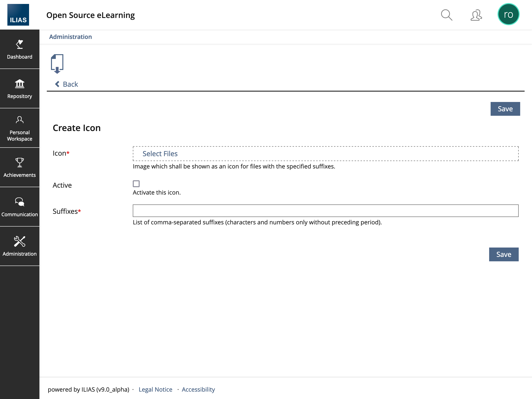Screen dimensions: 532x399
Task: Enable the Active checkbox
Action: tap(136, 184)
